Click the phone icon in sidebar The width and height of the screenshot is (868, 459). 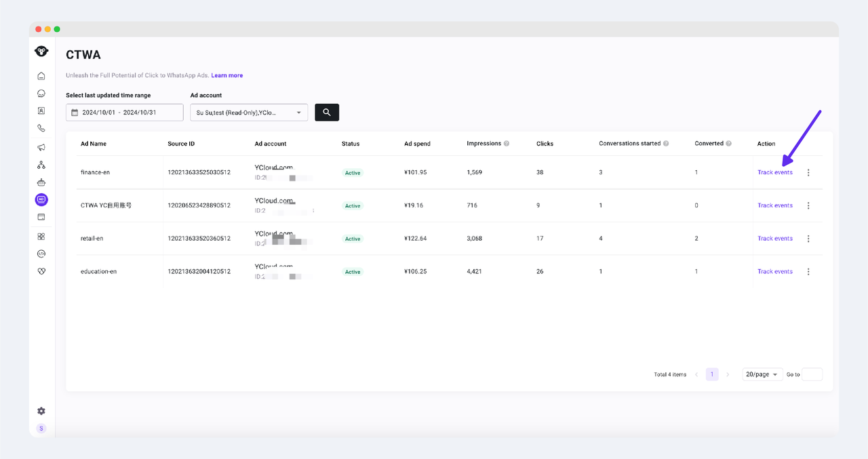pos(41,128)
